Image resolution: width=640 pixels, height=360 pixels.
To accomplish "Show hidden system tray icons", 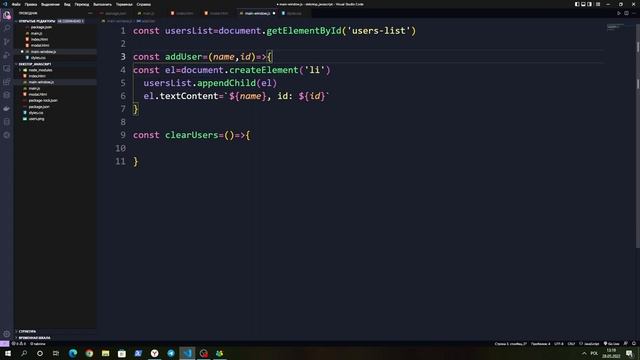I will coord(584,353).
